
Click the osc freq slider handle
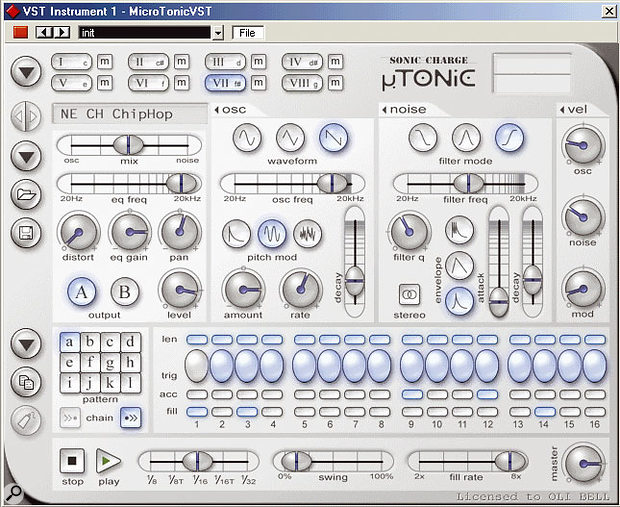(x=332, y=184)
